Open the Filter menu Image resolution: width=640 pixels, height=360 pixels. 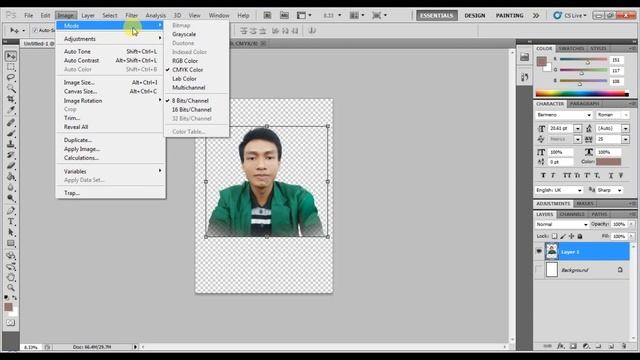(x=131, y=16)
